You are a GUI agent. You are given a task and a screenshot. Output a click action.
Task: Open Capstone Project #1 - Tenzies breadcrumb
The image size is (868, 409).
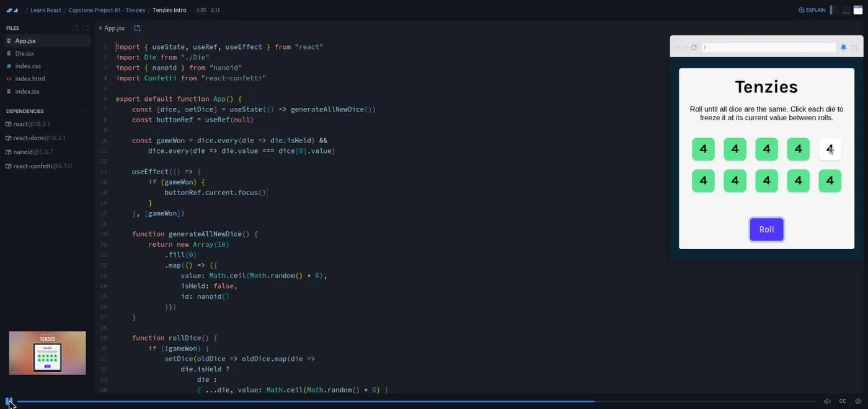pyautogui.click(x=107, y=10)
